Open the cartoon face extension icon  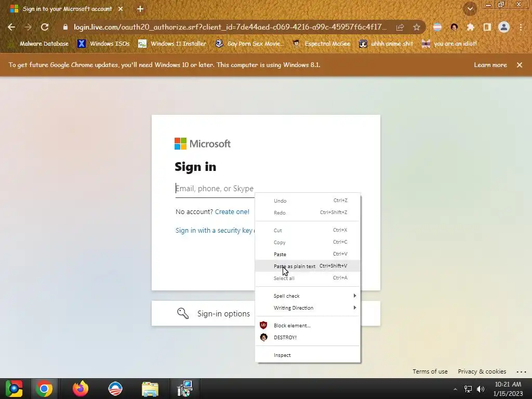[x=454, y=27]
